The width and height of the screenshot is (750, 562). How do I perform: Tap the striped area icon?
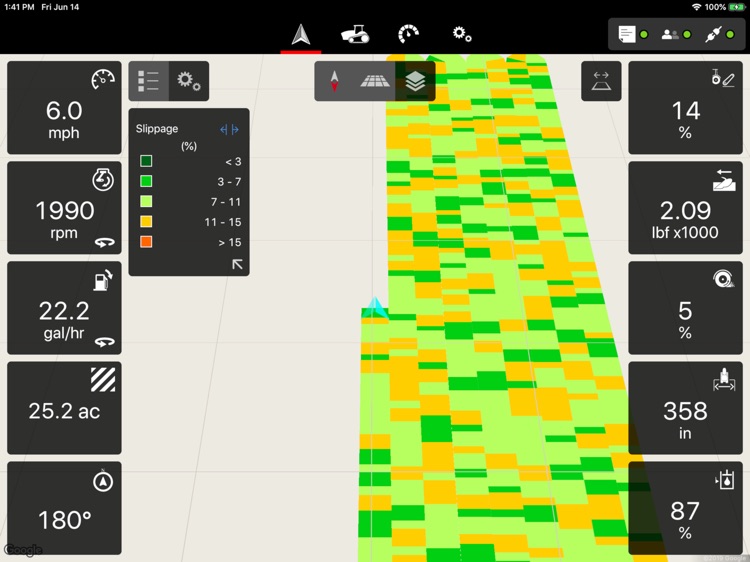tap(103, 380)
